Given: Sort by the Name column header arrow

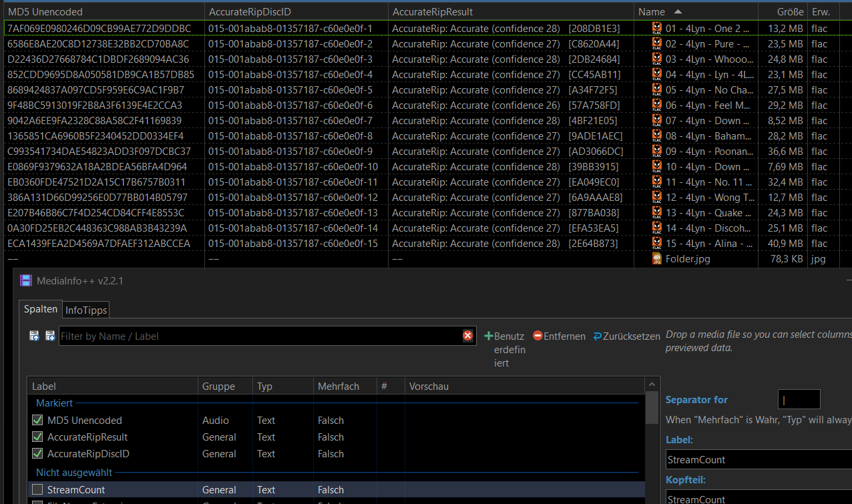Looking at the screenshot, I should pyautogui.click(x=678, y=12).
